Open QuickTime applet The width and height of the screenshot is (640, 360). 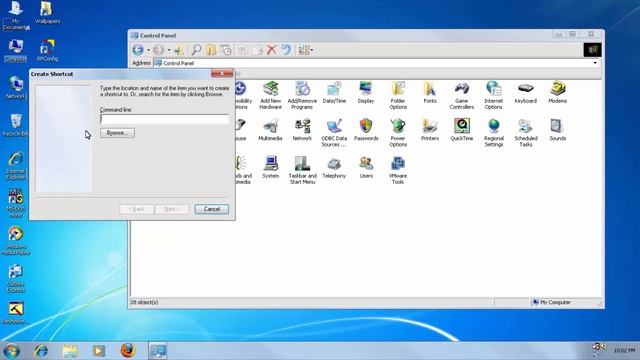[x=462, y=130]
